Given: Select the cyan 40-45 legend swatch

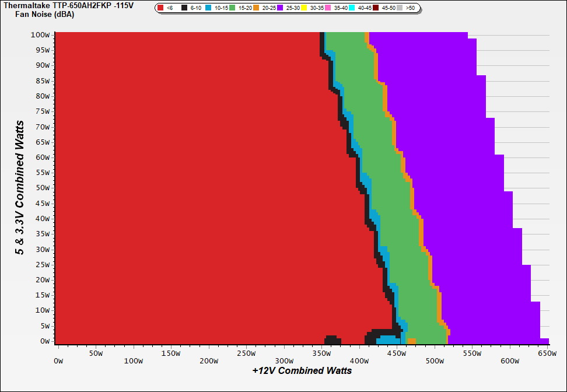Looking at the screenshot, I should click(352, 8).
